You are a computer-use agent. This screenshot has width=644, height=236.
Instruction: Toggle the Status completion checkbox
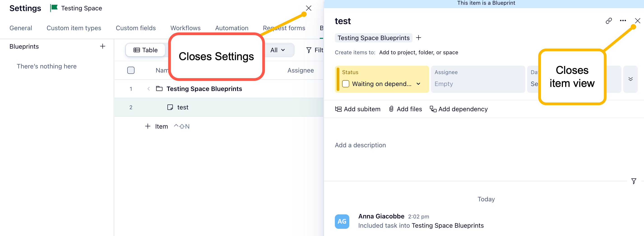[345, 84]
